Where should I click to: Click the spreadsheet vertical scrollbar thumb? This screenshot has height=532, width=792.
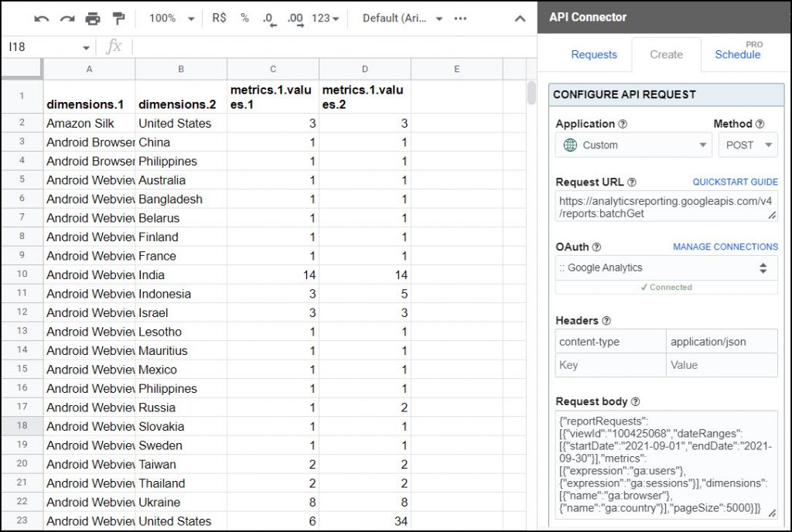531,93
